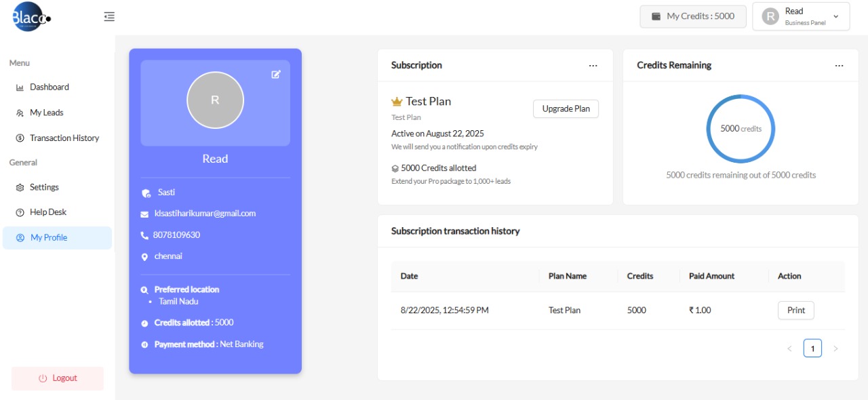Click the Net Banking payment method text

point(241,345)
